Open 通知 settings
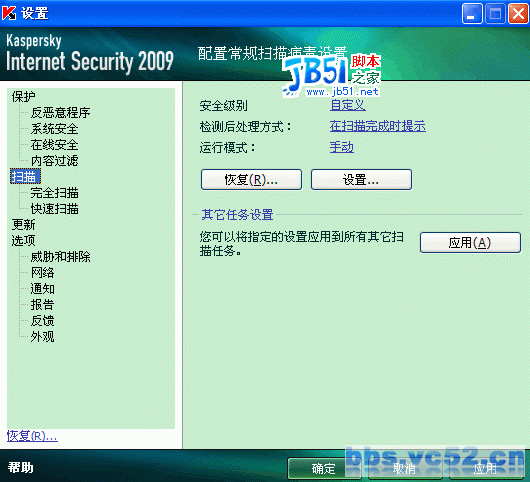The height and width of the screenshot is (482, 530). click(42, 289)
